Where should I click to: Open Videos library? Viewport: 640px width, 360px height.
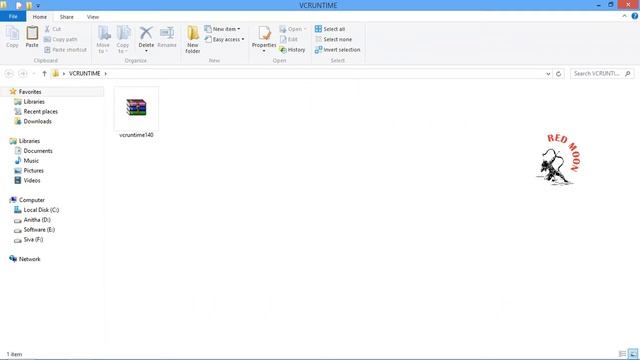coord(32,180)
